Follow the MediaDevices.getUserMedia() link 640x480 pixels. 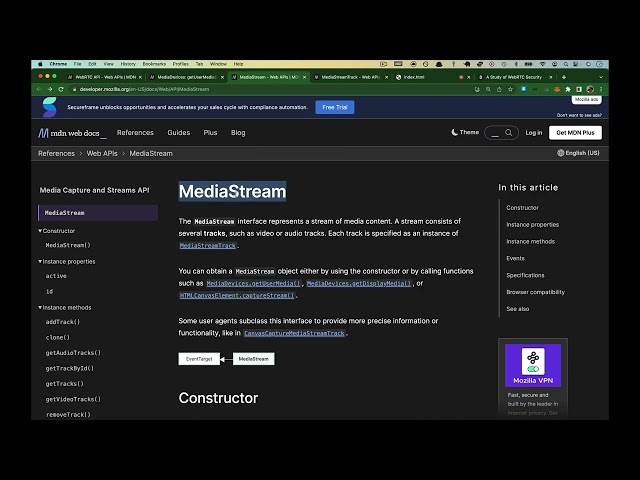(x=253, y=283)
